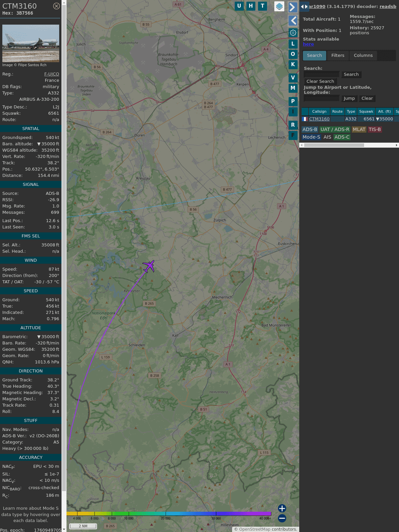Toggle the L labels button
This screenshot has height=532, width=399.
pos(293,44)
